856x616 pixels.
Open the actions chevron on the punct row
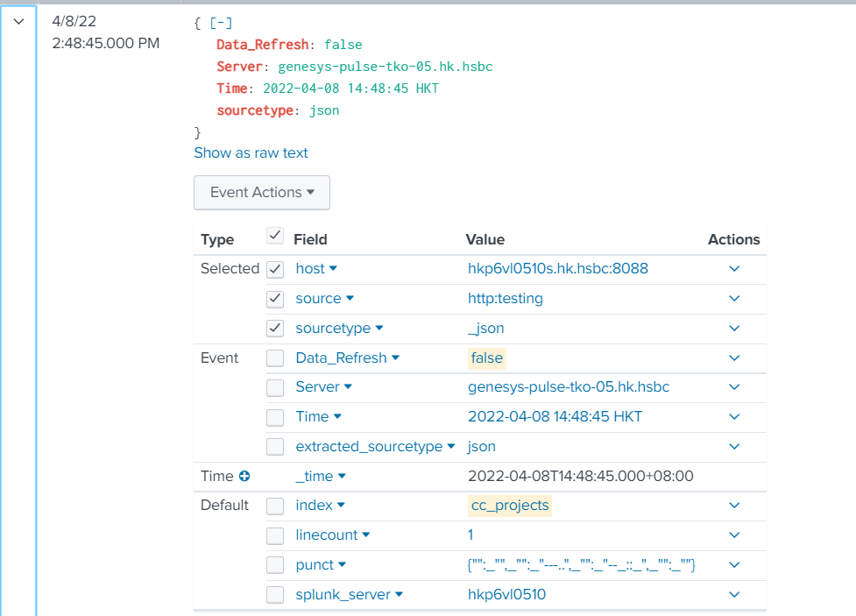click(x=734, y=564)
